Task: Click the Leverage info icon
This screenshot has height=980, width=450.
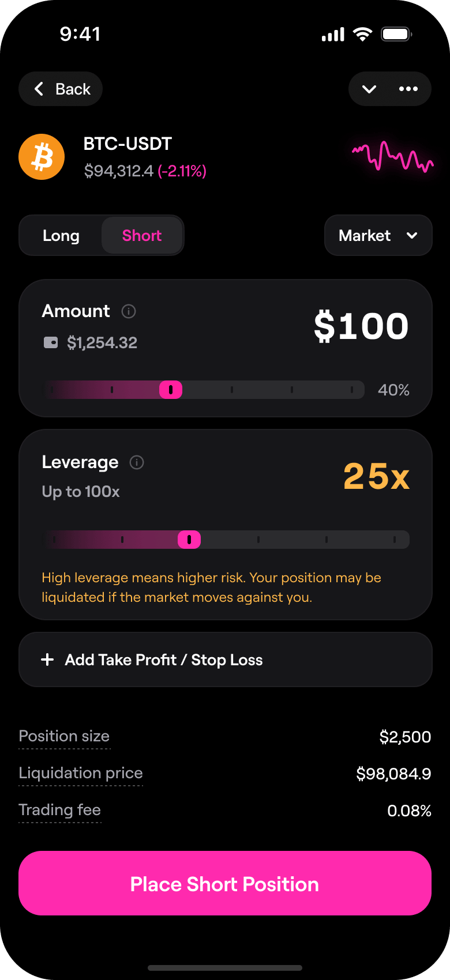Action: coord(137,462)
